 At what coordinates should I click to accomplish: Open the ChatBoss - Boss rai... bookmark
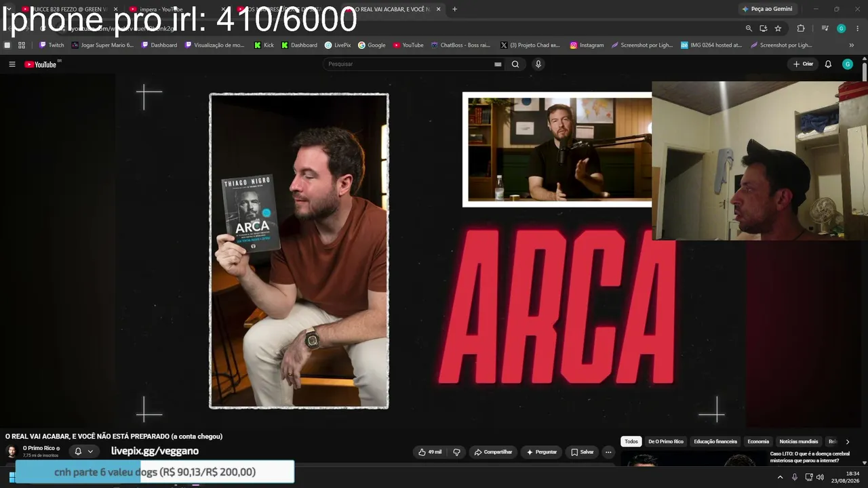(x=460, y=45)
